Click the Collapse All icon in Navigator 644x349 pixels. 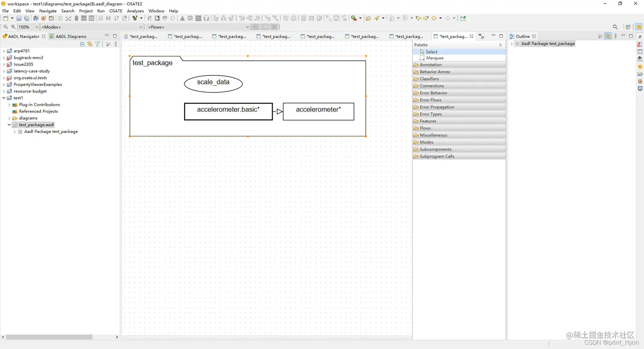(82, 44)
